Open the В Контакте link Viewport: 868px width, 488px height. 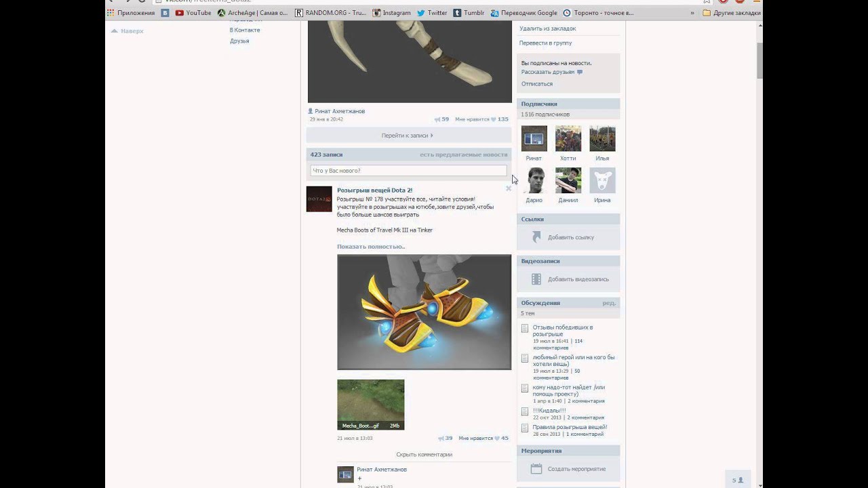(245, 30)
